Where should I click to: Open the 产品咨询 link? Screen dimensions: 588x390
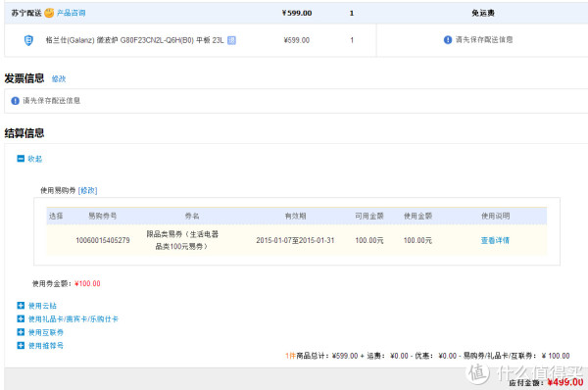(x=71, y=13)
